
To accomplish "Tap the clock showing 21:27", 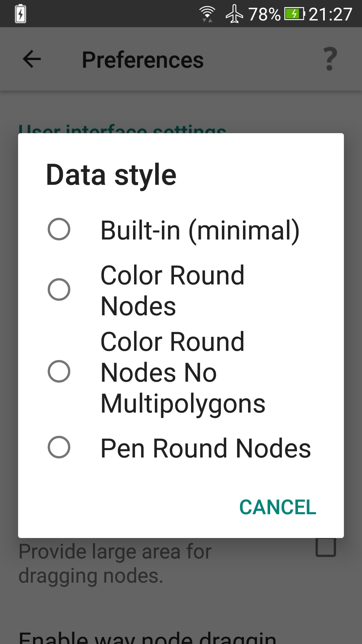I will click(x=331, y=13).
